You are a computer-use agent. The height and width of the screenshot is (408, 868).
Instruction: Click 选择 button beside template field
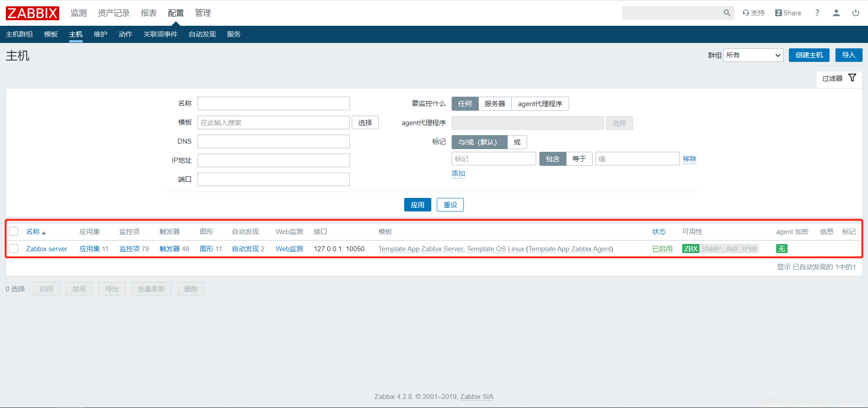tap(365, 122)
